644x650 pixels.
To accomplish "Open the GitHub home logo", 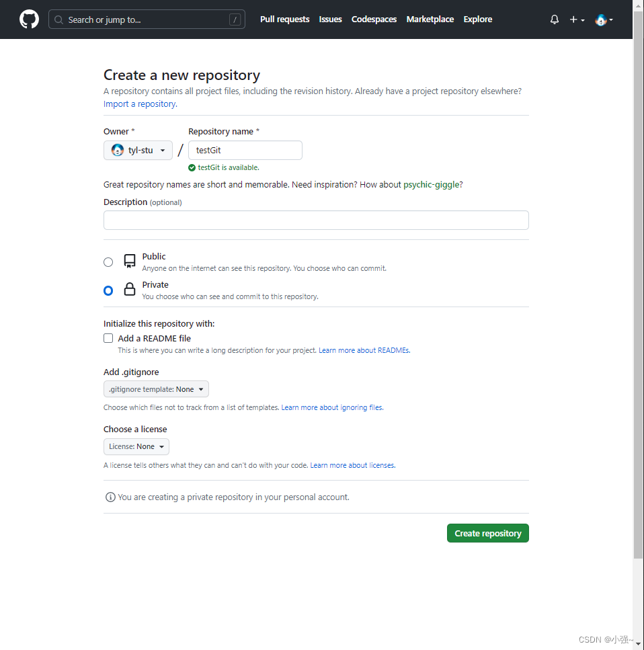I will point(29,19).
